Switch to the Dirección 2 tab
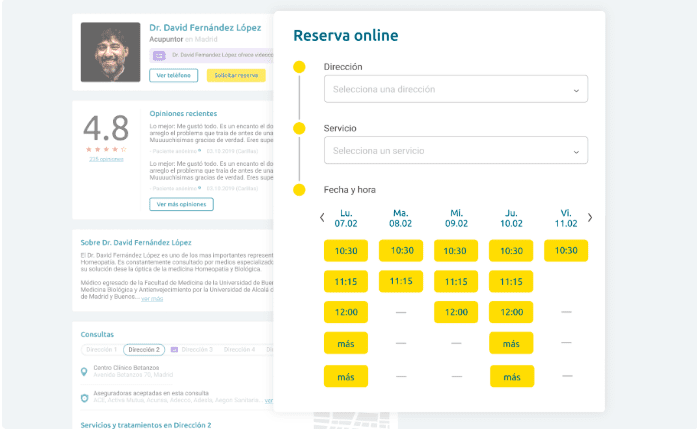The image size is (697, 430). pyautogui.click(x=144, y=350)
